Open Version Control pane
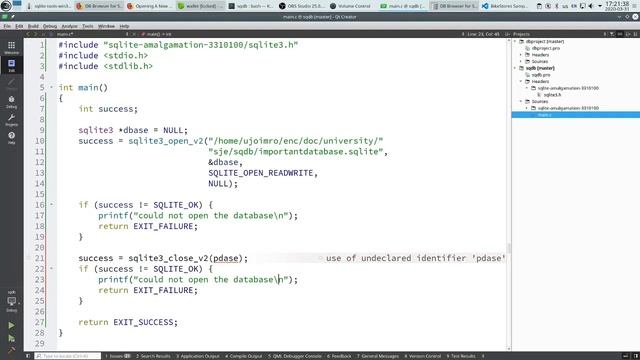This screenshot has width=640, height=360. 423,356
